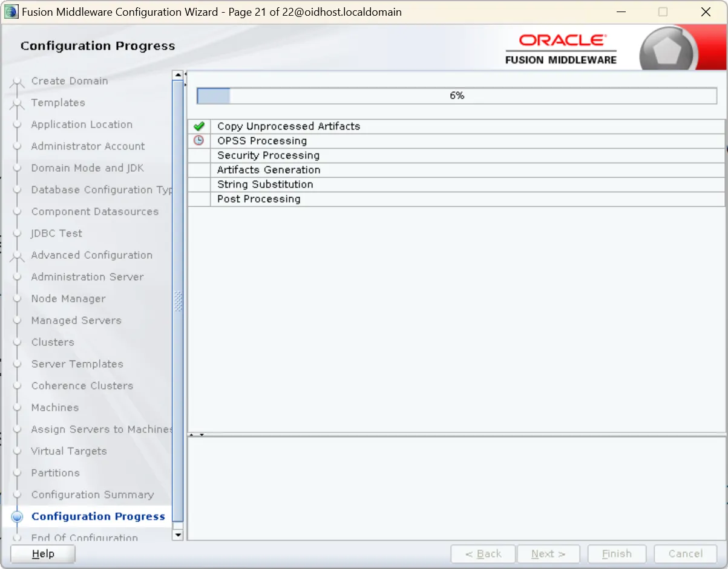Close the Configuration Wizard window
The width and height of the screenshot is (728, 569).
coord(706,12)
